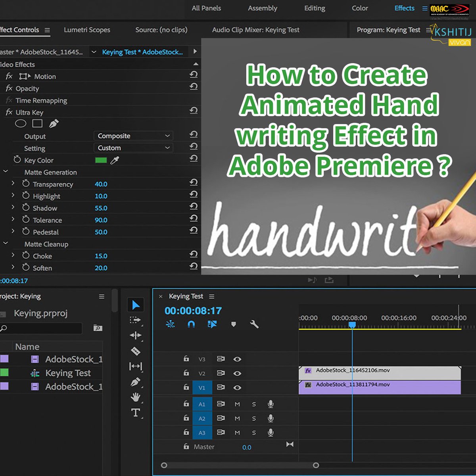Select AdobeStock_113811794.mov clip

380,387
